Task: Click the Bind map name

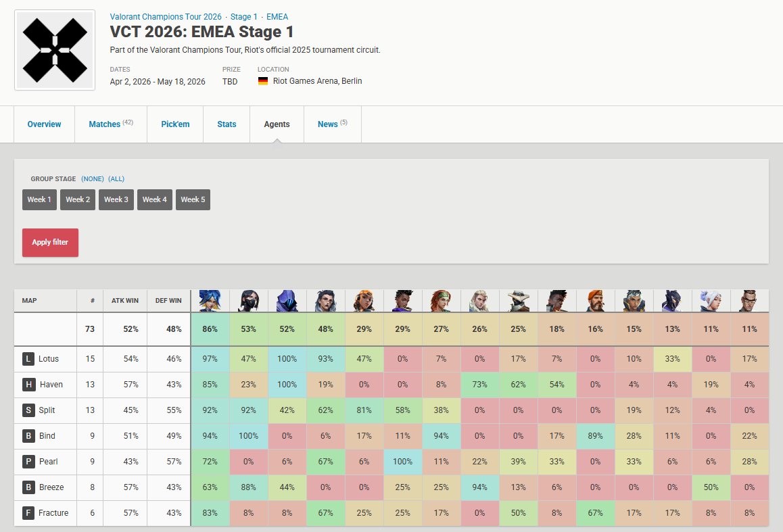Action: point(47,436)
